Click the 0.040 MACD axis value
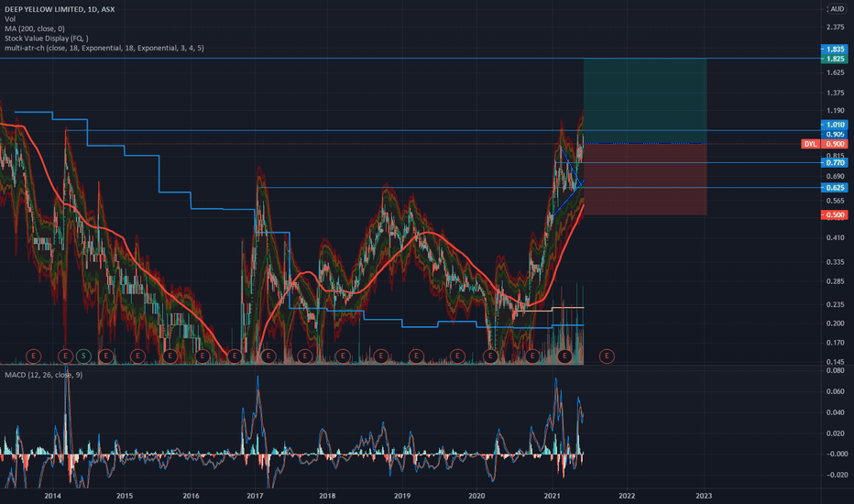This screenshot has width=854, height=504. point(835,412)
